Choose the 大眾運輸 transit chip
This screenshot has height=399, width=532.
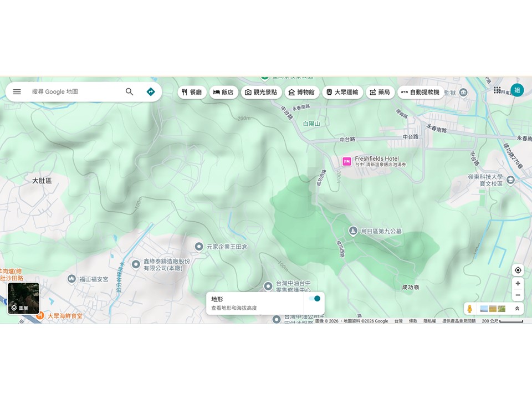click(x=342, y=92)
